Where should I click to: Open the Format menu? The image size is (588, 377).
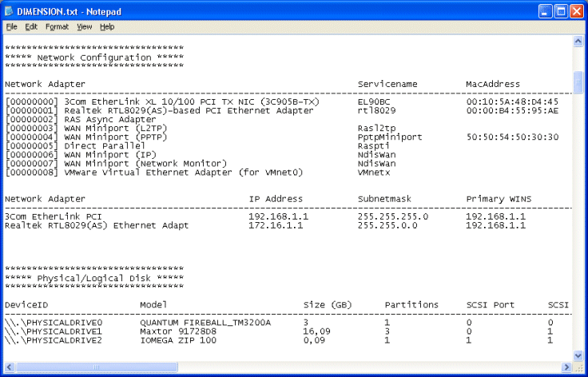pyautogui.click(x=57, y=26)
